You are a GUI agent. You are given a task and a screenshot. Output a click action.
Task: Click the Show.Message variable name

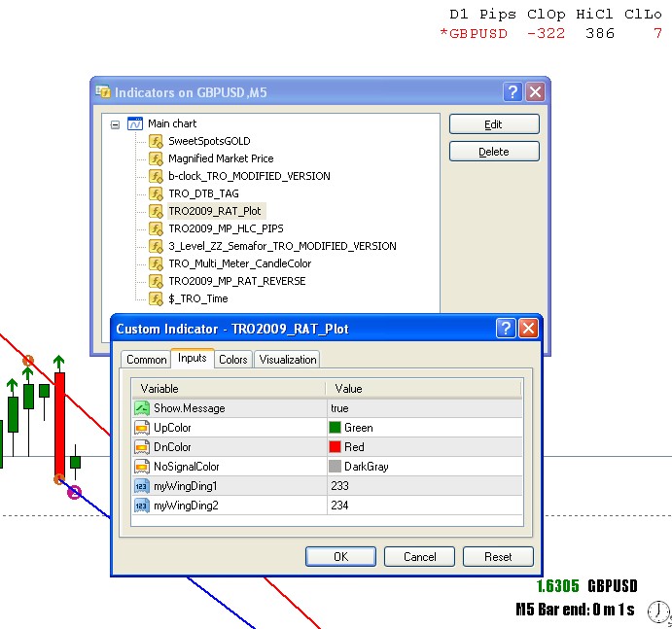click(189, 408)
